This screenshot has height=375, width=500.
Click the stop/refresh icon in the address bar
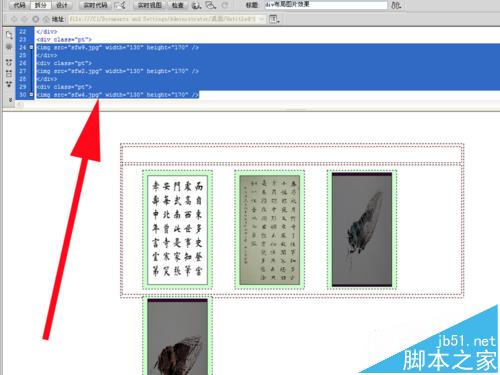tap(36, 19)
